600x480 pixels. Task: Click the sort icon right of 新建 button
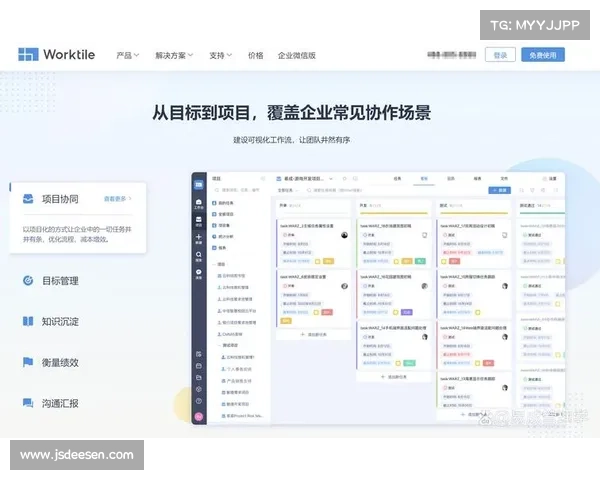[521, 190]
